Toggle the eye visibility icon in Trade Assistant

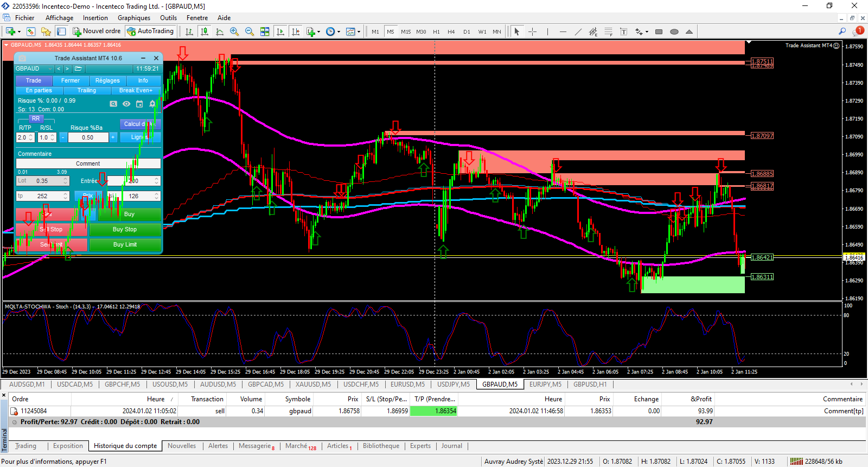pos(126,104)
